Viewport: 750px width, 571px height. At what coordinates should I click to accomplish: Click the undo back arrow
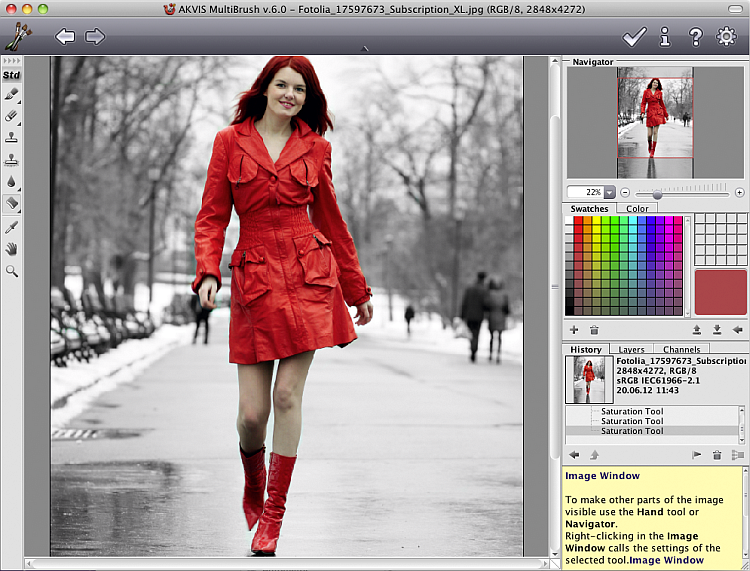click(65, 37)
